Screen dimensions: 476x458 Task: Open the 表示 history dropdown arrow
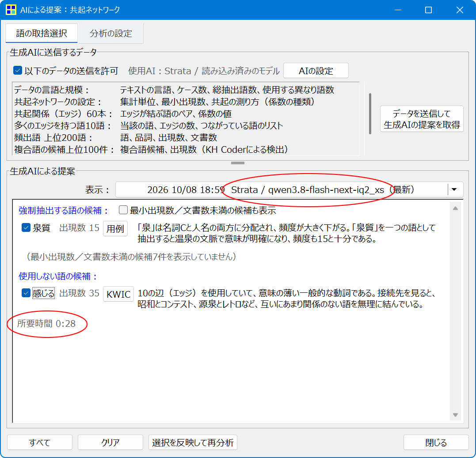click(x=454, y=189)
